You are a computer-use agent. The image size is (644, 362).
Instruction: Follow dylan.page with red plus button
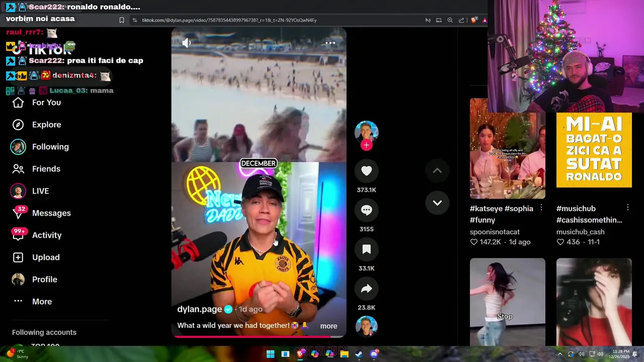(x=366, y=145)
